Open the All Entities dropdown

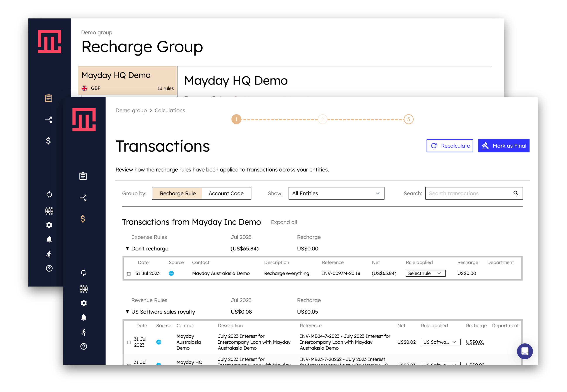pyautogui.click(x=336, y=194)
